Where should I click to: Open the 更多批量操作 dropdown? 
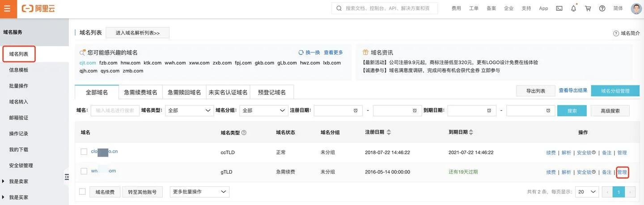click(199, 192)
